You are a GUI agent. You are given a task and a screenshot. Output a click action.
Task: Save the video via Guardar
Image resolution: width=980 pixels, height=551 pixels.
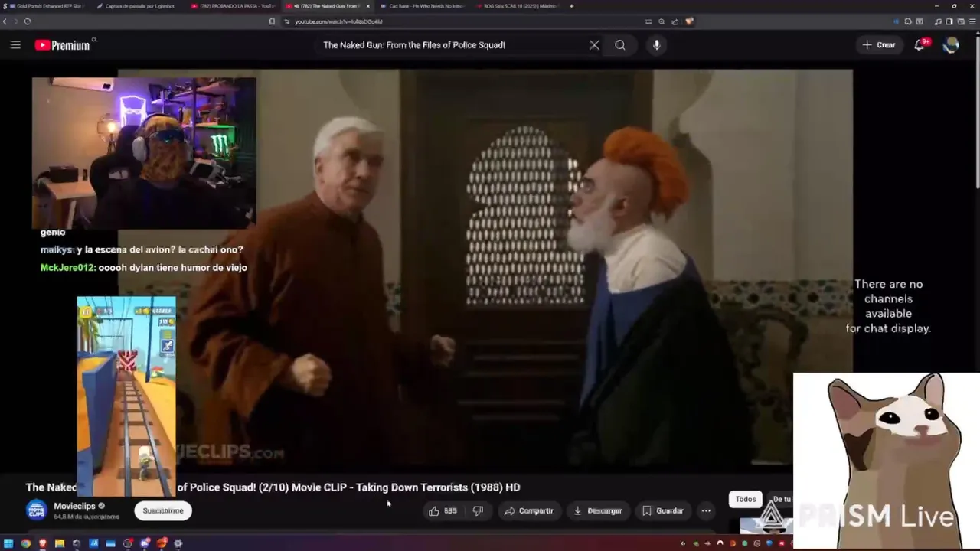coord(663,510)
